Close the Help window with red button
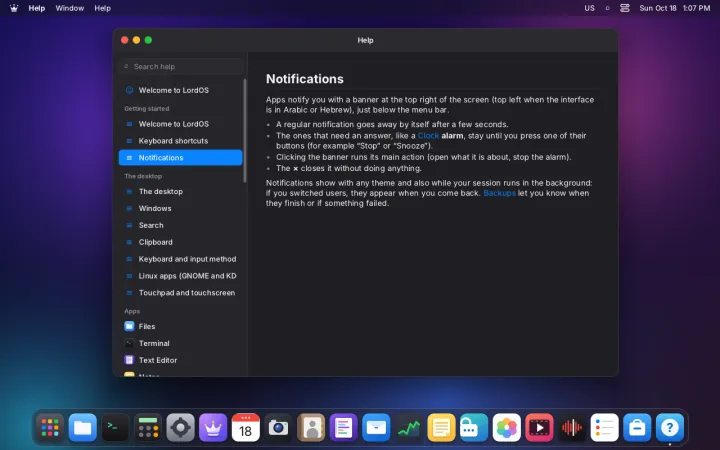Screen dimensions: 720x450 124,40
